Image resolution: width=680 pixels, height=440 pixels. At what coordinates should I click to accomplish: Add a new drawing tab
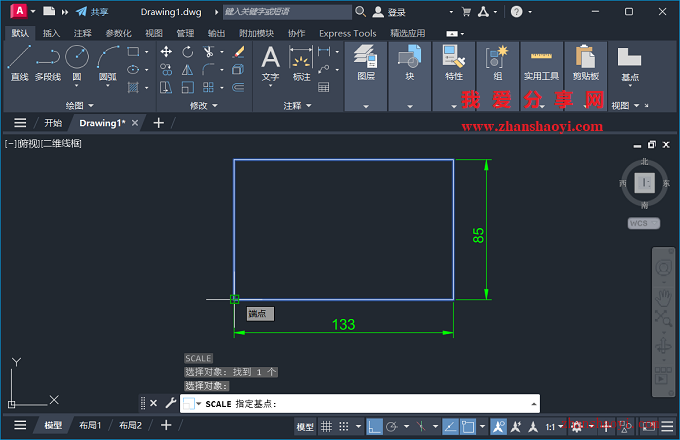(x=159, y=123)
